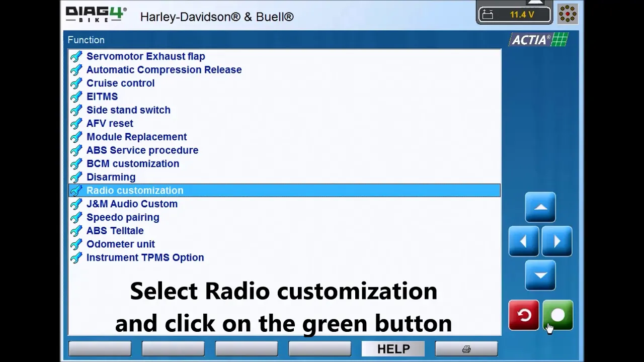This screenshot has width=644, height=362.
Task: Click the DIAG4 BIKE logo
Action: 96,15
